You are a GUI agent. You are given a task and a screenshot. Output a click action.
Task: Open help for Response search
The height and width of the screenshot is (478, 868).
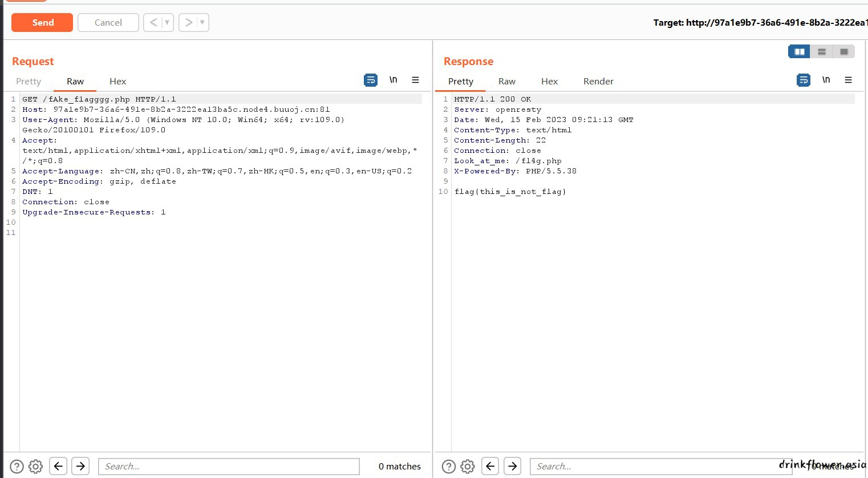coord(449,467)
